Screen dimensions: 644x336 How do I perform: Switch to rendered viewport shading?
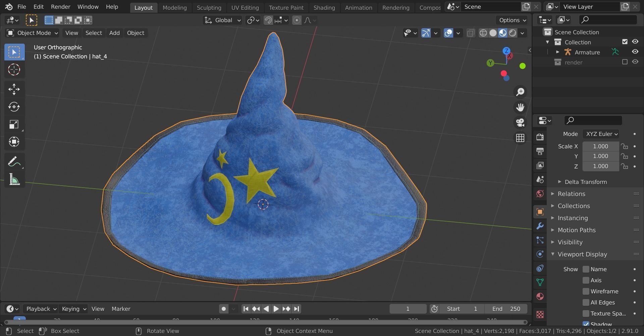tap(513, 33)
